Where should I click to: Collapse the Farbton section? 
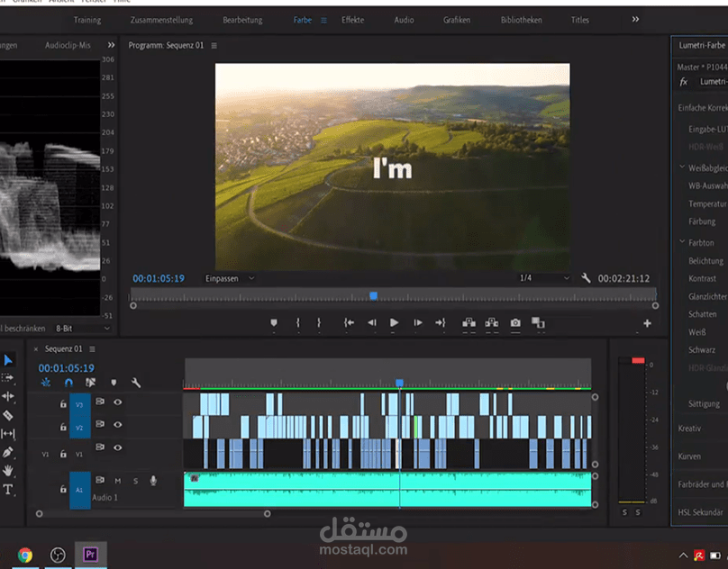pyautogui.click(x=682, y=241)
